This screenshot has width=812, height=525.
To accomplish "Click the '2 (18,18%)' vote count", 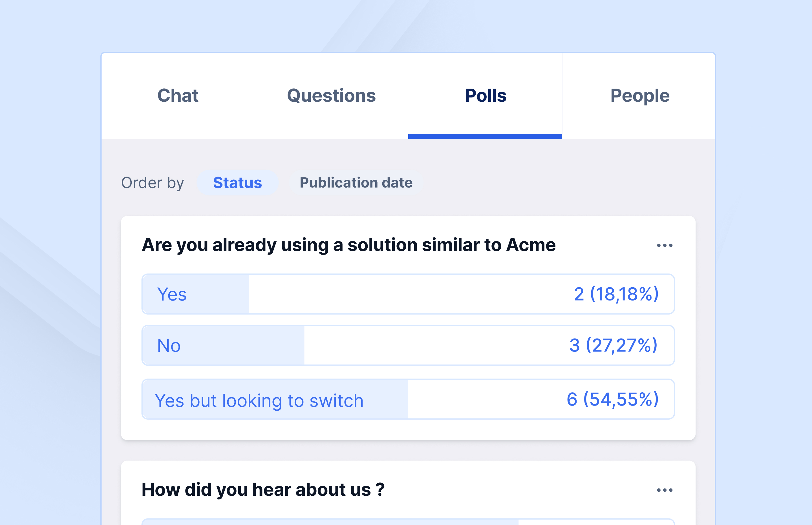I will [616, 294].
